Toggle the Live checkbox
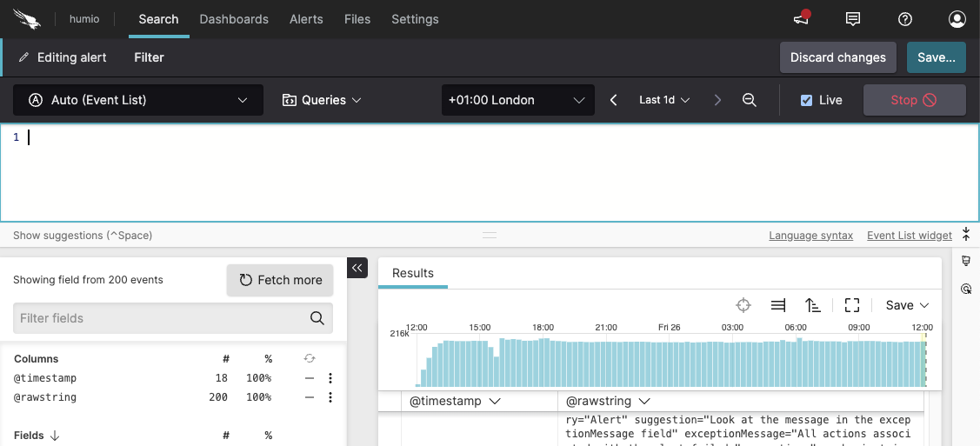The image size is (980, 446). pyautogui.click(x=806, y=100)
